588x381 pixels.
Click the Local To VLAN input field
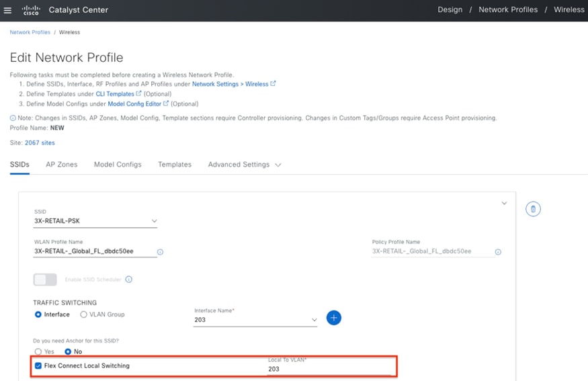click(x=328, y=369)
